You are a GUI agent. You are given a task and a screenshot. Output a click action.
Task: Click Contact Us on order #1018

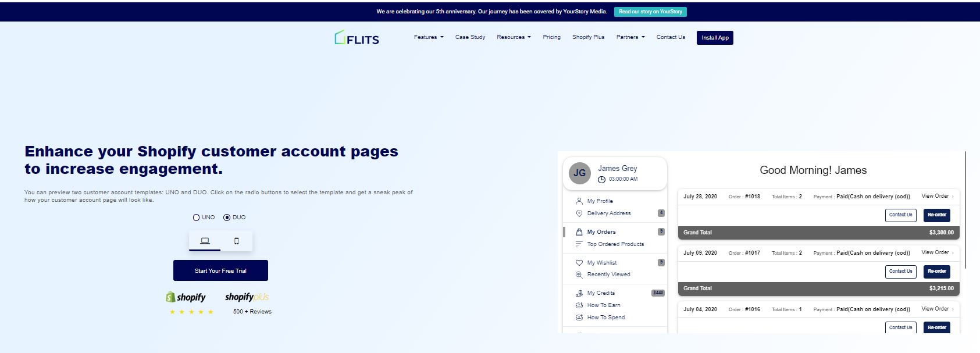900,215
